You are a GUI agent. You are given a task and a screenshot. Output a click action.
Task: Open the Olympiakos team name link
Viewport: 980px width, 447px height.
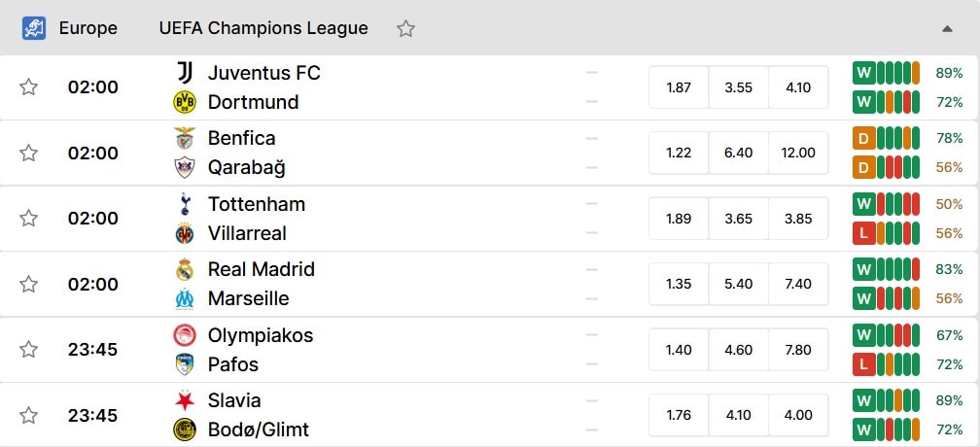pyautogui.click(x=261, y=335)
